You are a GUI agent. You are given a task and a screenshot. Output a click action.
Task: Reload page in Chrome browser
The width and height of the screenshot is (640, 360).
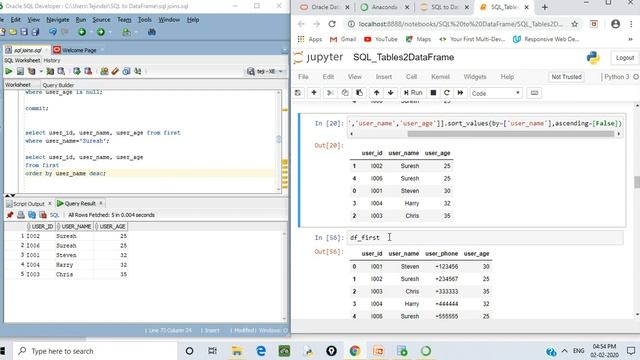(332, 24)
